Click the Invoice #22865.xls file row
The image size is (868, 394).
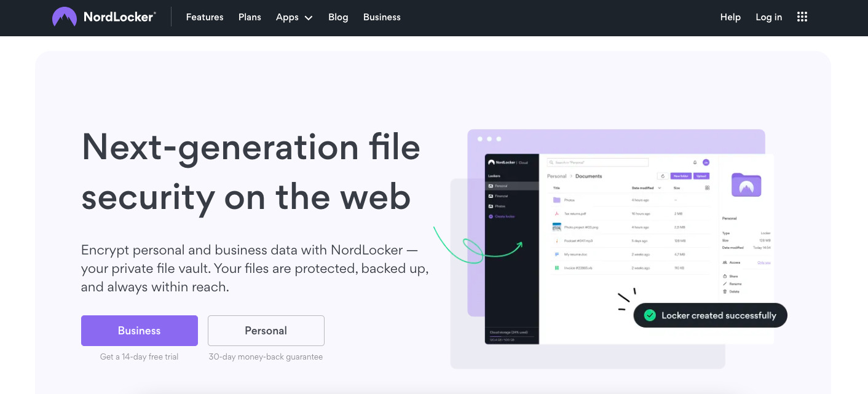pyautogui.click(x=630, y=268)
